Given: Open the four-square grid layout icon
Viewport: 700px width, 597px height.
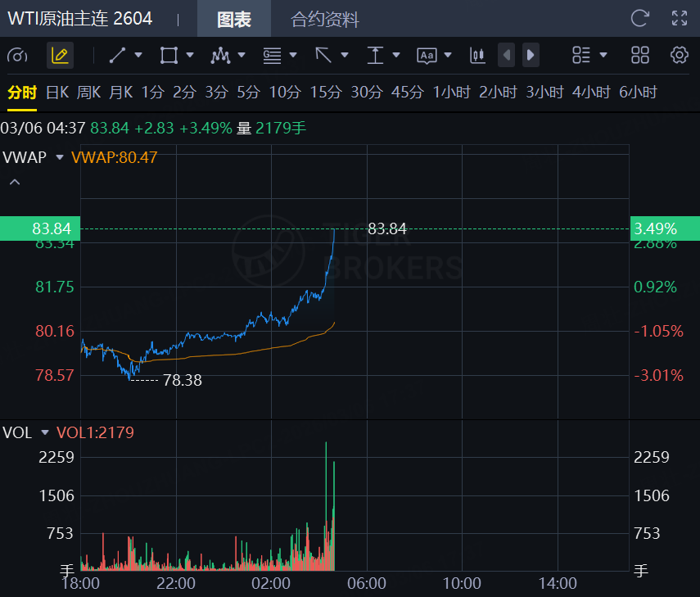Looking at the screenshot, I should click(x=640, y=56).
